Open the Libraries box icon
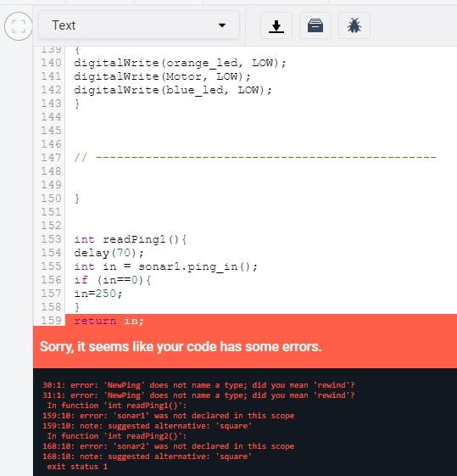 315,25
